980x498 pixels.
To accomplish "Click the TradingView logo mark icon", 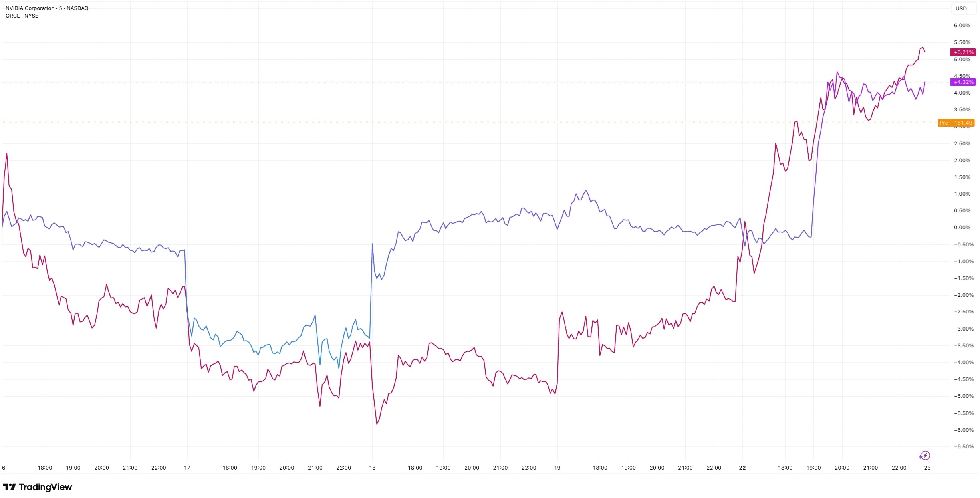I will click(9, 487).
